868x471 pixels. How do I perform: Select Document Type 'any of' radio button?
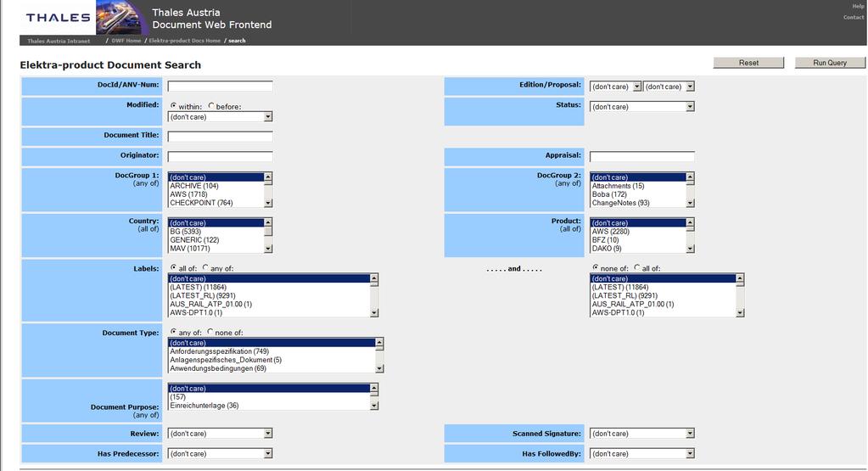173,332
